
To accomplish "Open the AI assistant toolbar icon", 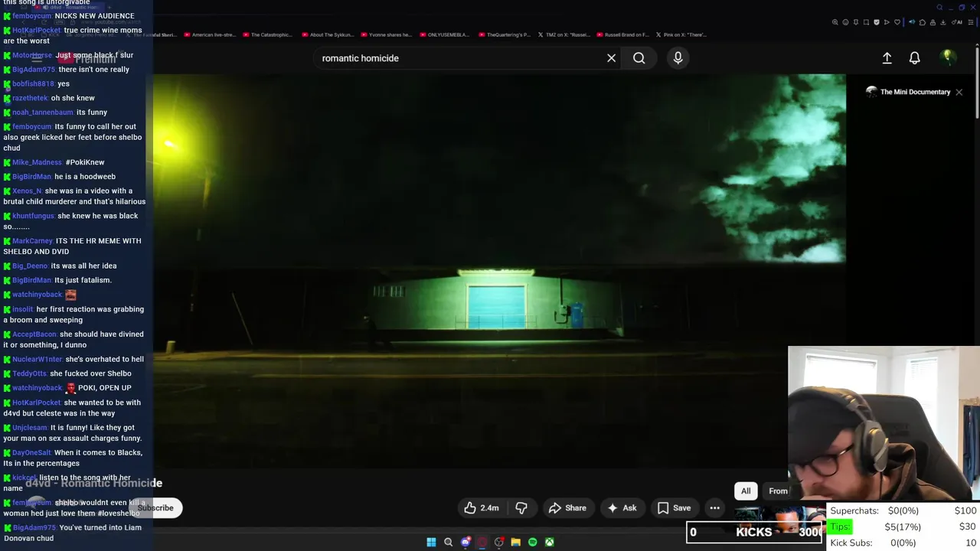I will 957,22.
